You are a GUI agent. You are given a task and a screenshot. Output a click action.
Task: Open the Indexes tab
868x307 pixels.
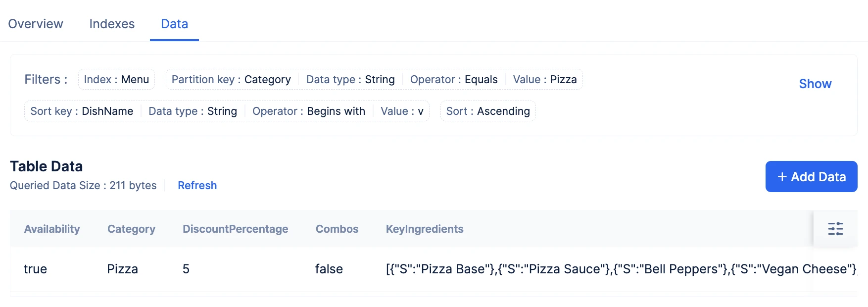click(112, 24)
